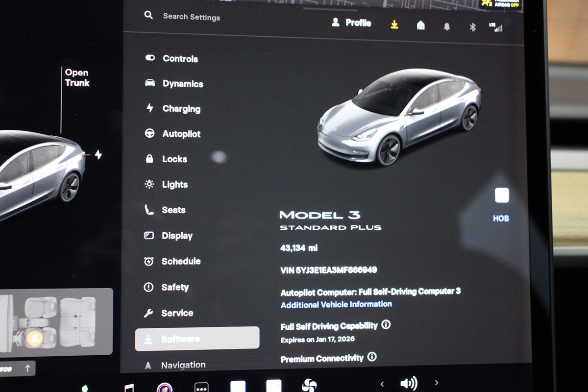Open Additional Vehicle Information link
The image size is (588, 392).
(336, 304)
